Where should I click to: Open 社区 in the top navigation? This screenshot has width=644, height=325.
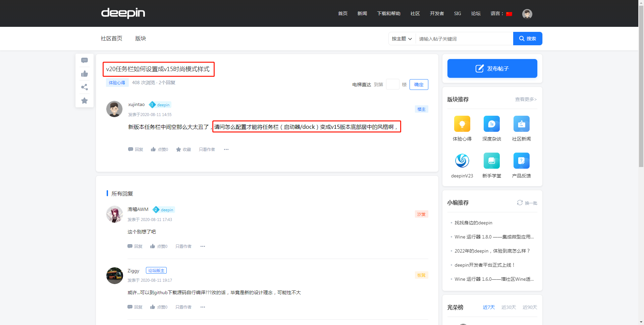tap(415, 14)
